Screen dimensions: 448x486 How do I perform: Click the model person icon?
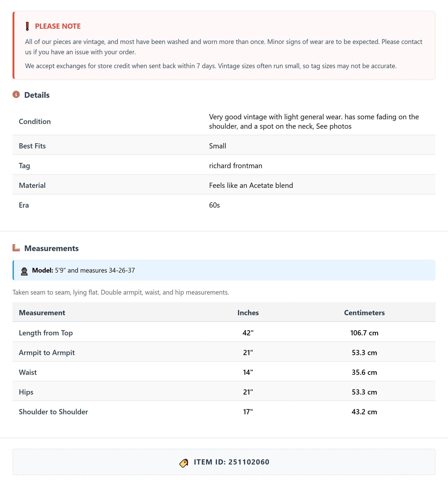[24, 271]
